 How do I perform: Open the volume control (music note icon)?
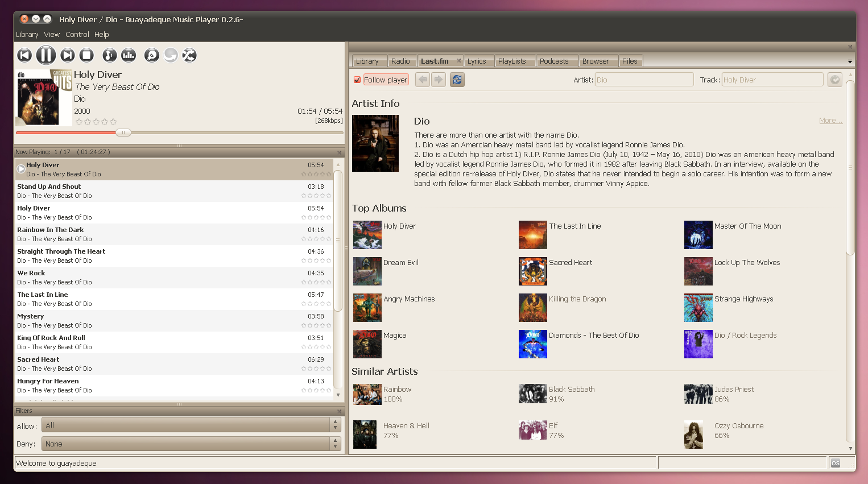tap(109, 55)
